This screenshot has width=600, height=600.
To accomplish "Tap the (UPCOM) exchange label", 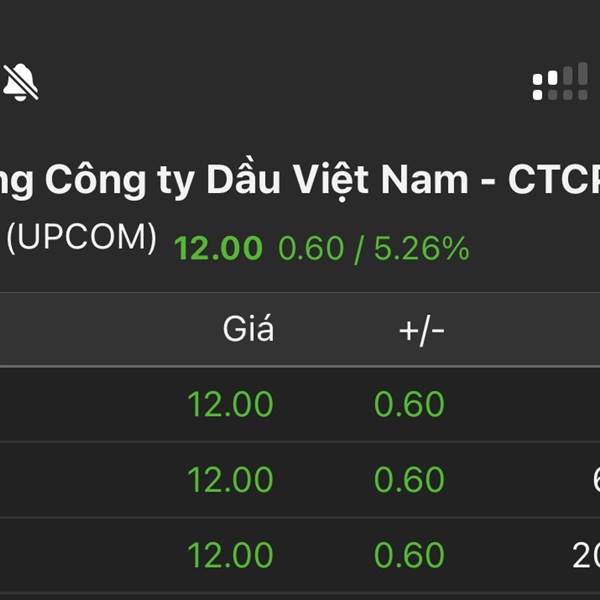I will (x=82, y=238).
